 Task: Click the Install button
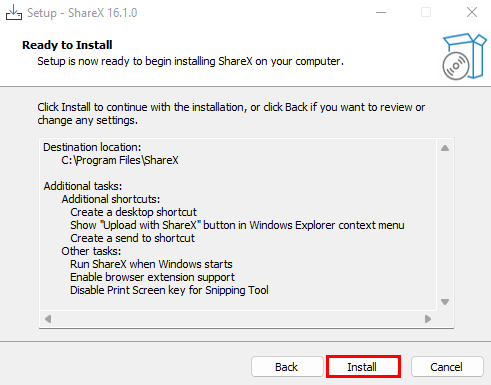tap(363, 367)
